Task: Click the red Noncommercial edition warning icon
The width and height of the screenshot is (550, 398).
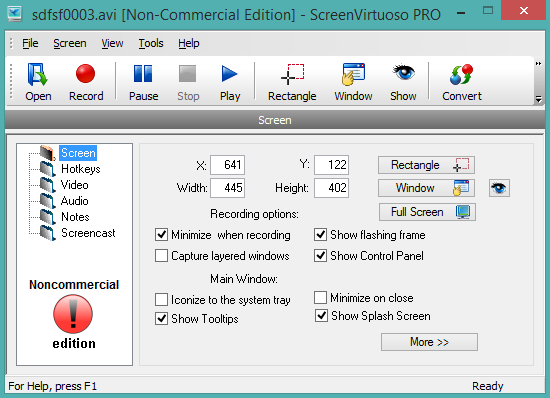Action: tap(73, 314)
